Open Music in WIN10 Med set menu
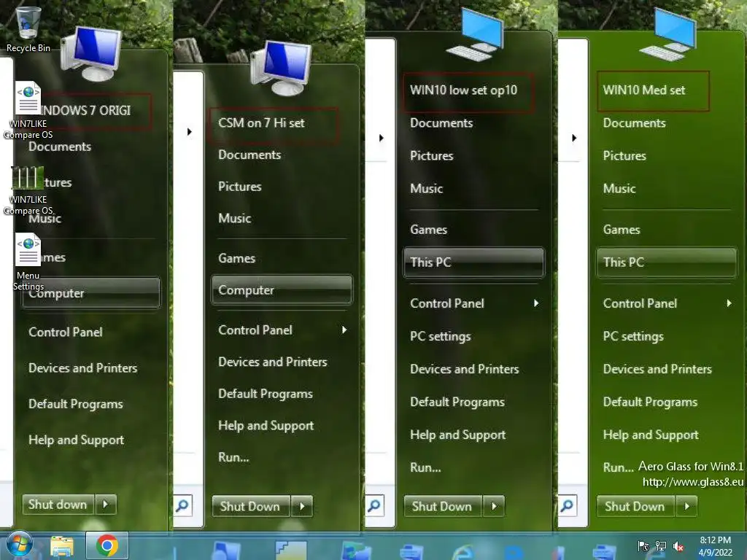Image resolution: width=747 pixels, height=560 pixels. (619, 189)
